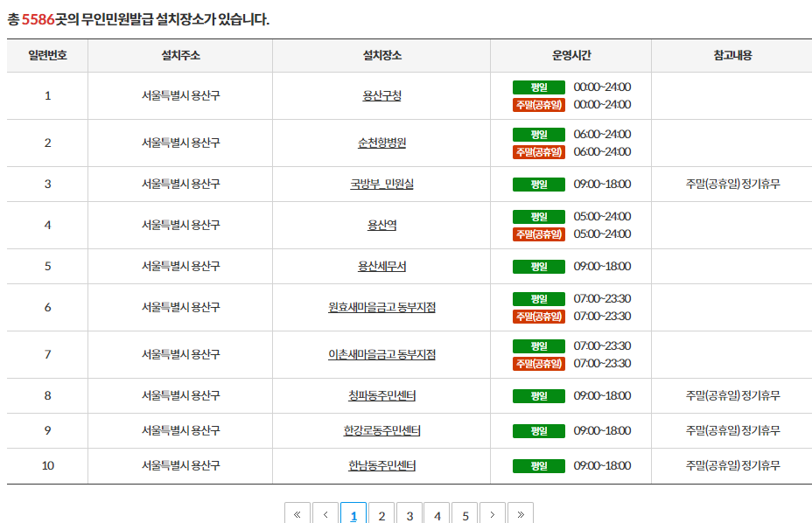Select page 5 in pagination
Viewport: 812px width, 523px height.
(x=465, y=515)
